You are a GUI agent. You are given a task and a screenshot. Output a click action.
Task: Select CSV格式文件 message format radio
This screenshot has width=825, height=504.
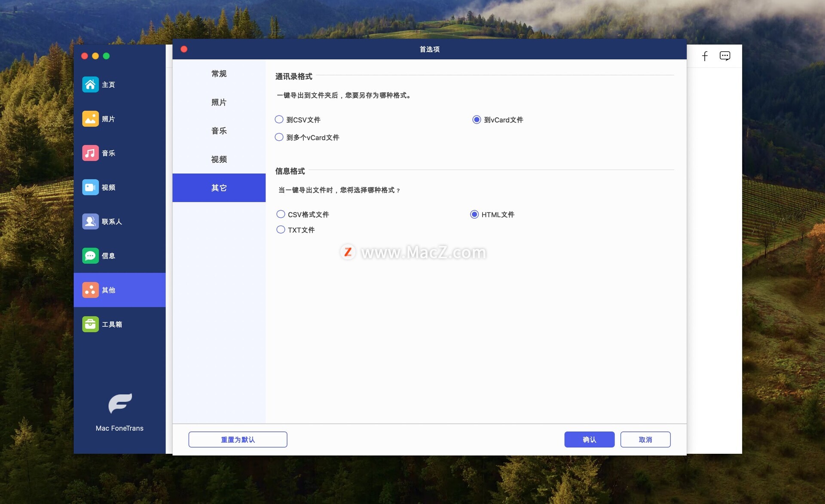coord(281,214)
